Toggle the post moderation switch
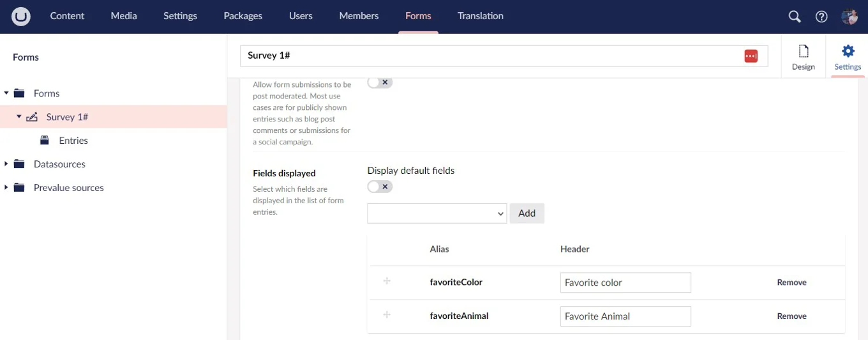Viewport: 868px width, 340px height. 380,82
